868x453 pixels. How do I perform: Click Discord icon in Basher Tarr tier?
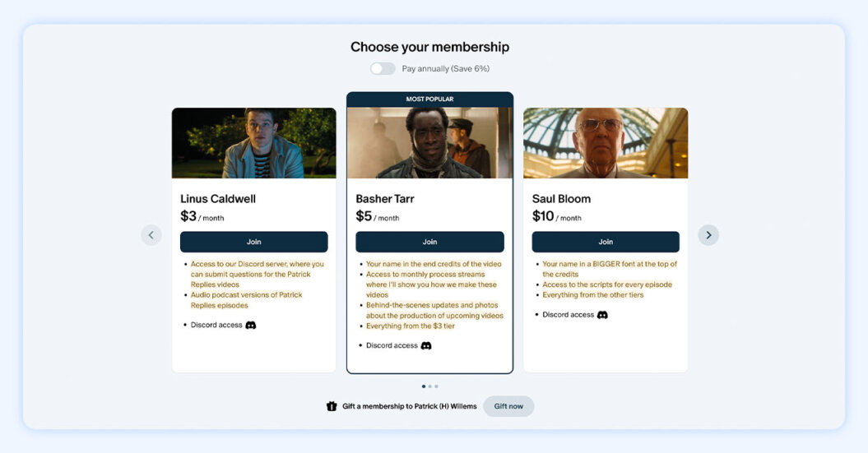point(426,346)
